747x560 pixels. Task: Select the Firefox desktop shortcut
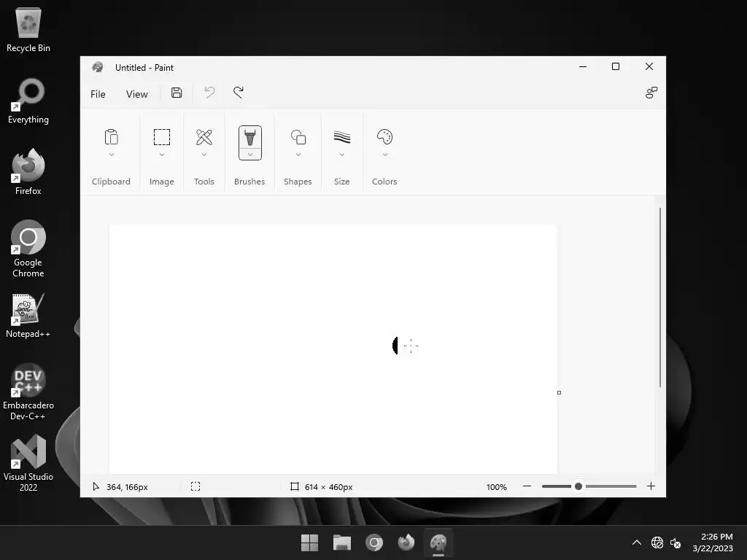coord(28,172)
